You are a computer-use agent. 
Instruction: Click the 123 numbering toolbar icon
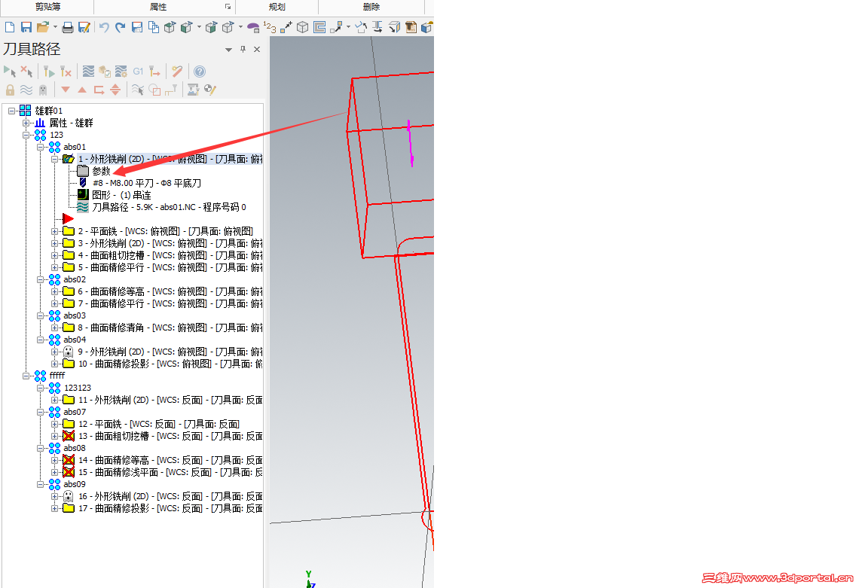[270, 27]
